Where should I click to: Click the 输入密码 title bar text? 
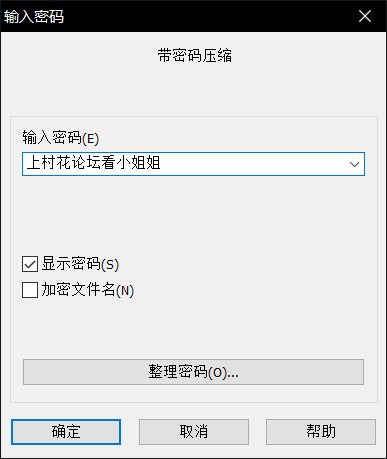[x=34, y=16]
